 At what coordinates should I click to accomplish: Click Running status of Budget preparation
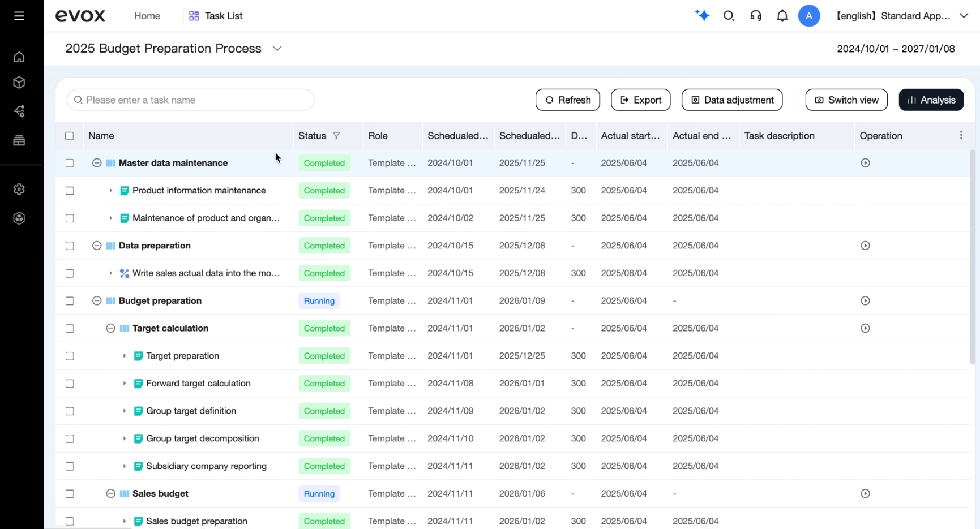click(319, 301)
